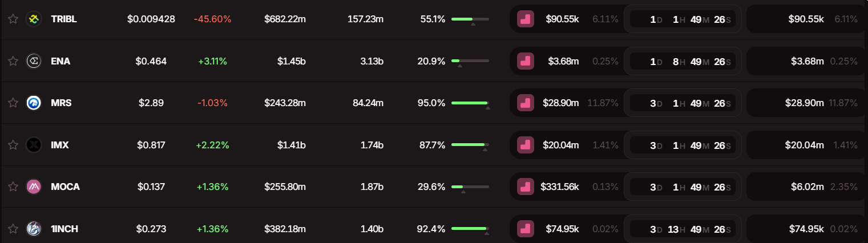
Task: Star the TRIBL token as favorite
Action: [x=13, y=19]
